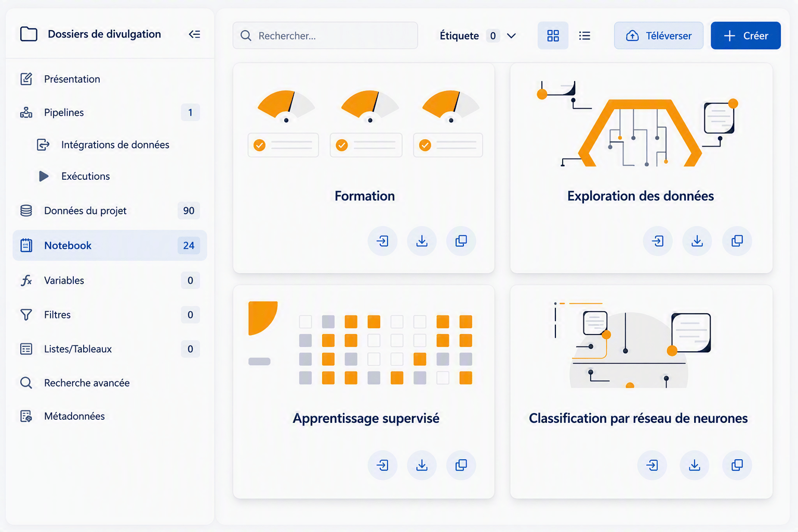The image size is (798, 532).
Task: Open the Étiquette dropdown filter
Action: [x=478, y=35]
